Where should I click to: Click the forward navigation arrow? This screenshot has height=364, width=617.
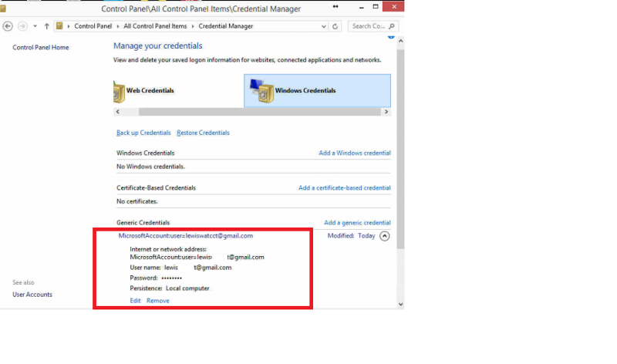click(x=22, y=26)
